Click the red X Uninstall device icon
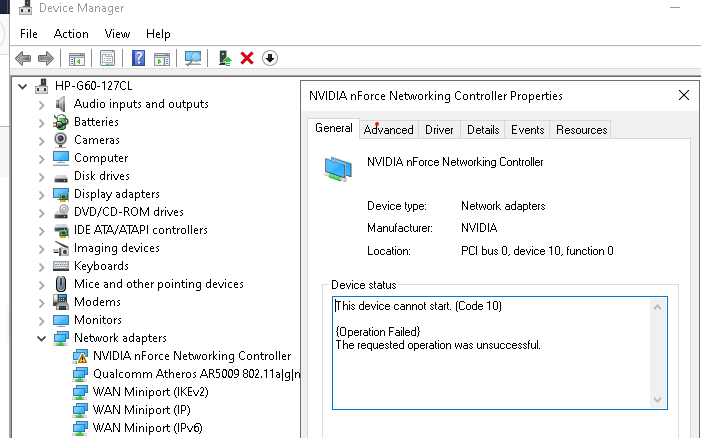 247,58
